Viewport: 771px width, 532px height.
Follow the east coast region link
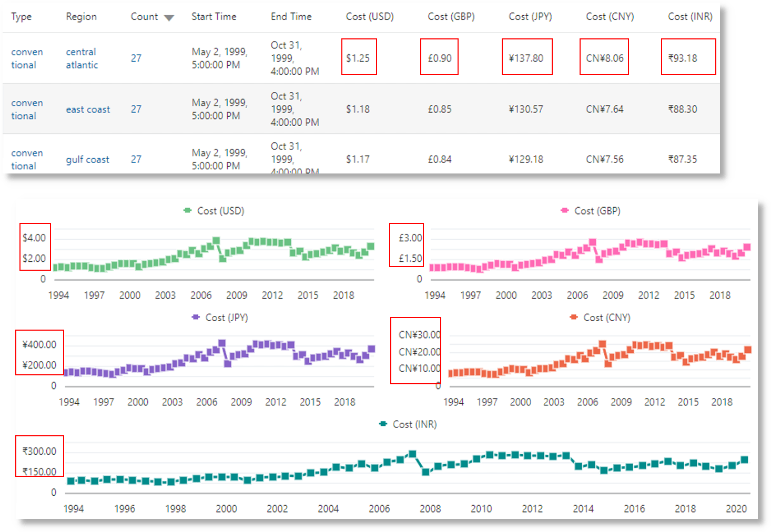88,109
